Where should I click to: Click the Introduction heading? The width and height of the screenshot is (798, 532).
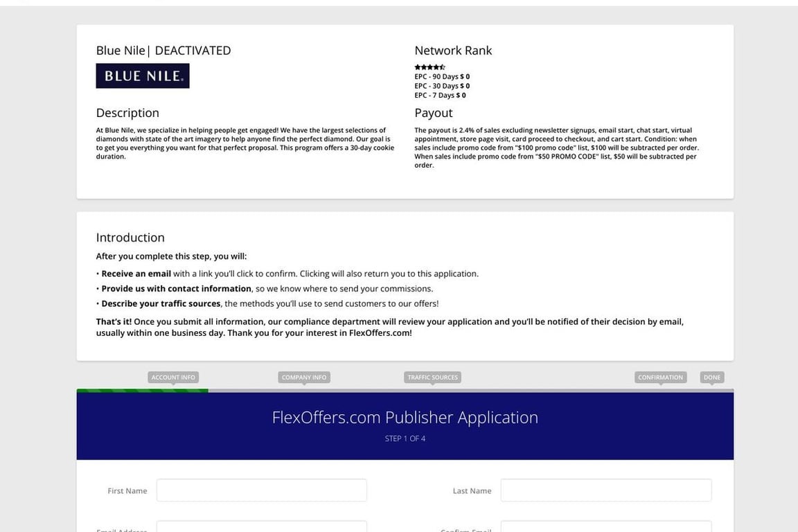coord(130,238)
